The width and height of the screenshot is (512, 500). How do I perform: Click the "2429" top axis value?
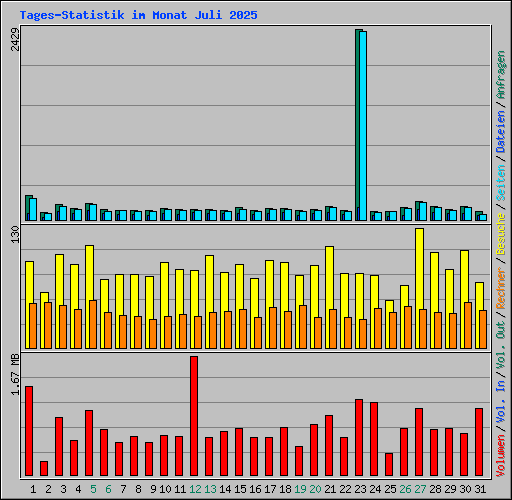15,39
